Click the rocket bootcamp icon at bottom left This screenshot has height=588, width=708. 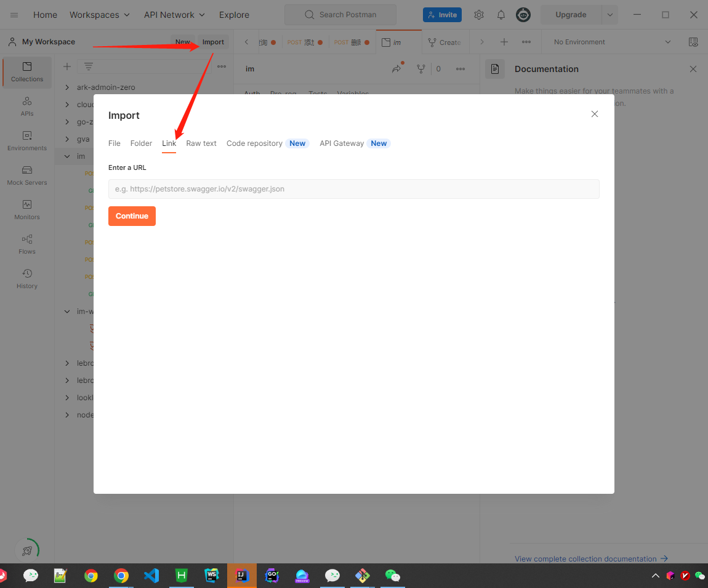27,550
